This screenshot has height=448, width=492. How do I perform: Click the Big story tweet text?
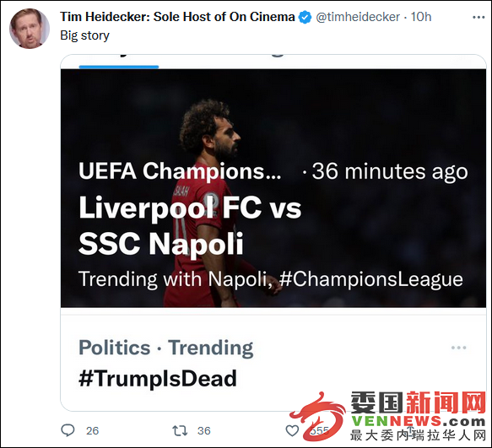pos(84,35)
